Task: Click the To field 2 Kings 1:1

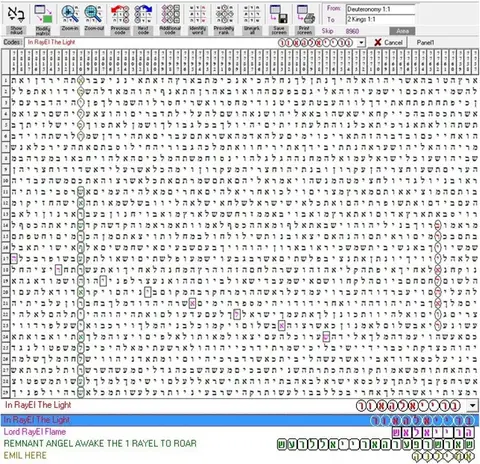Action: [x=380, y=19]
